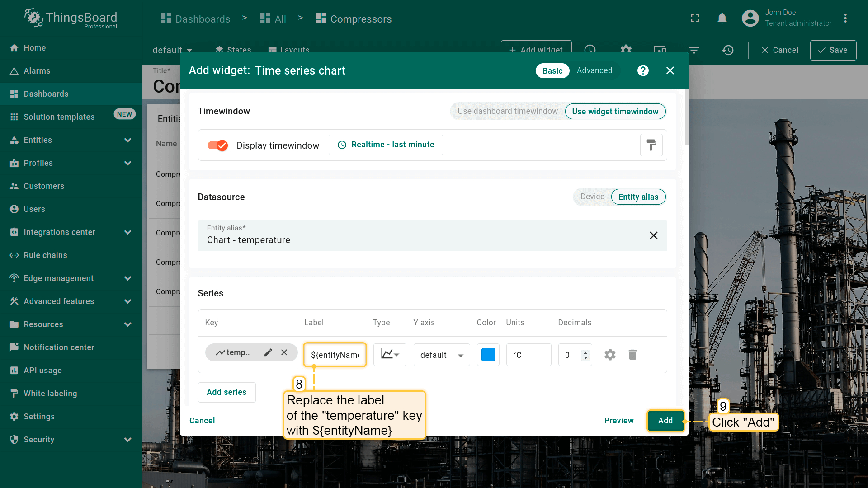Toggle fullscreen mode icon

pos(695,19)
